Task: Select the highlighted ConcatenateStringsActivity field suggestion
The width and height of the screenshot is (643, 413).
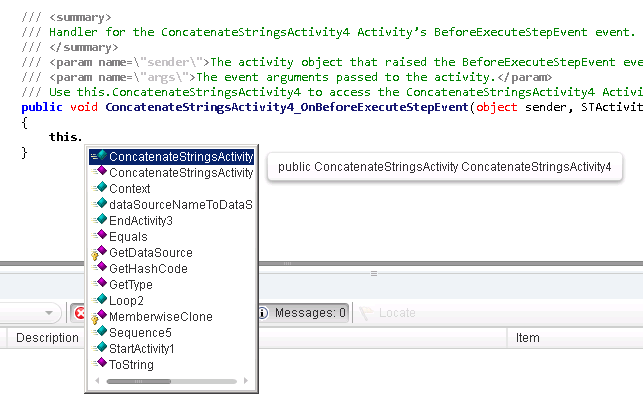Action: [x=180, y=157]
